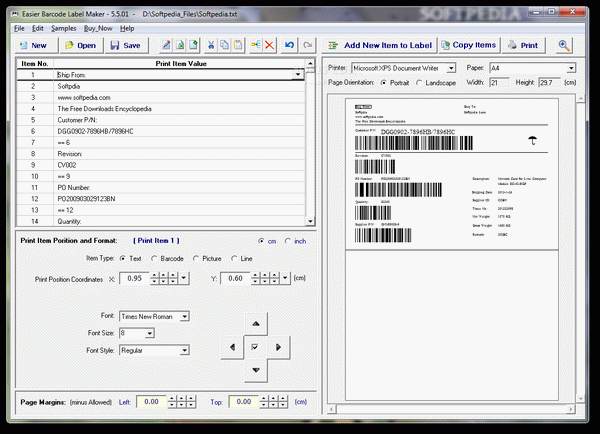Screen dimensions: 600x434
Task: Open the File menu
Action: [19, 28]
